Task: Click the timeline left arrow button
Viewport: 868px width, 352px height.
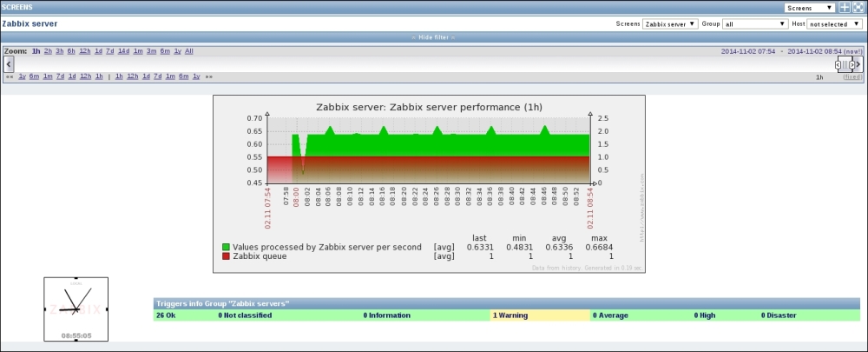Action: (x=8, y=64)
